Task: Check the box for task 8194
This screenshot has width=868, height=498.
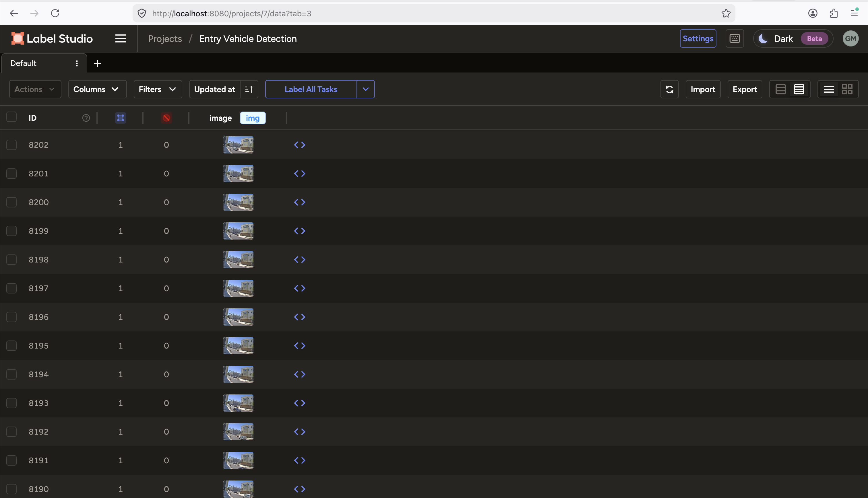Action: (x=12, y=374)
